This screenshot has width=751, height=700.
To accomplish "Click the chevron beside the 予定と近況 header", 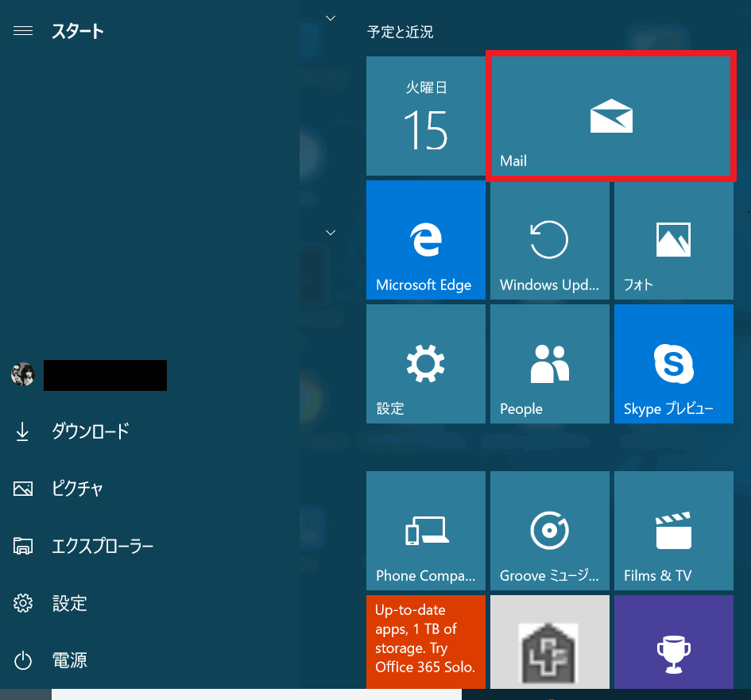I will point(331,18).
